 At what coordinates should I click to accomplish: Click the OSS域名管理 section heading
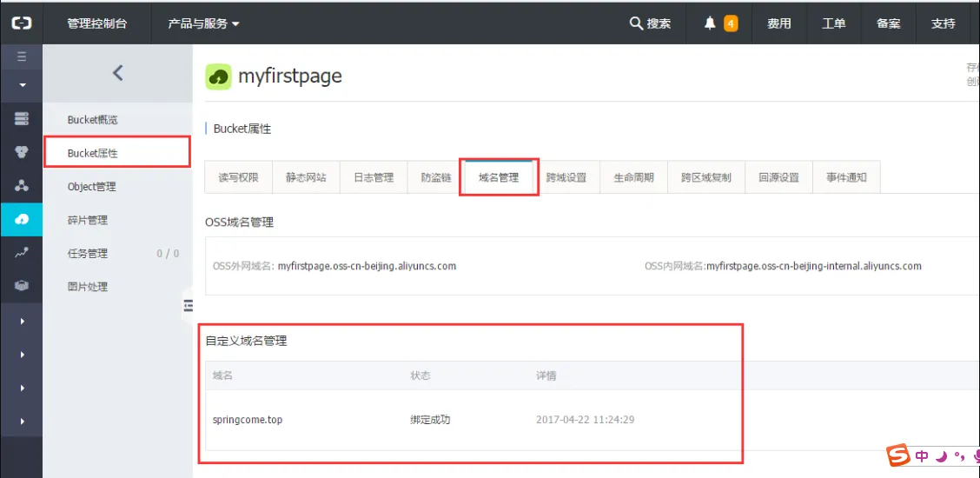click(240, 222)
